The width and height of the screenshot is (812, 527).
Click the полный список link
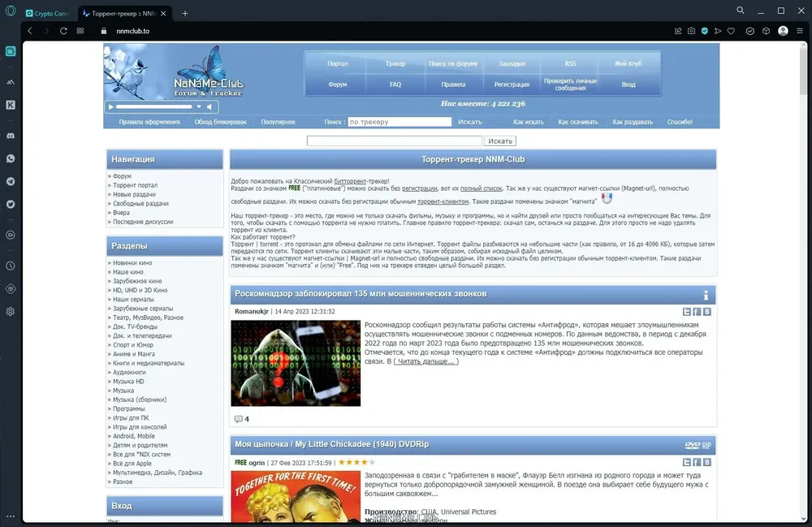(481, 188)
